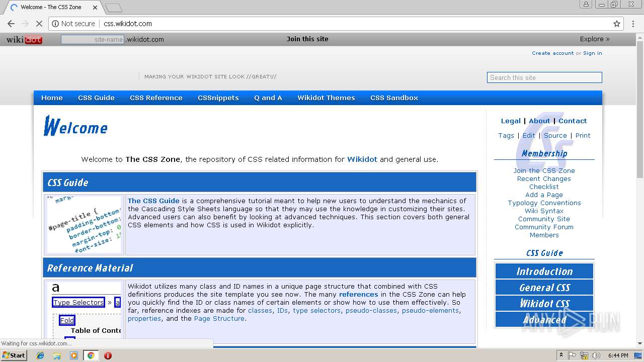644x362 pixels.
Task: Click the Search this site box
Action: [x=544, y=77]
